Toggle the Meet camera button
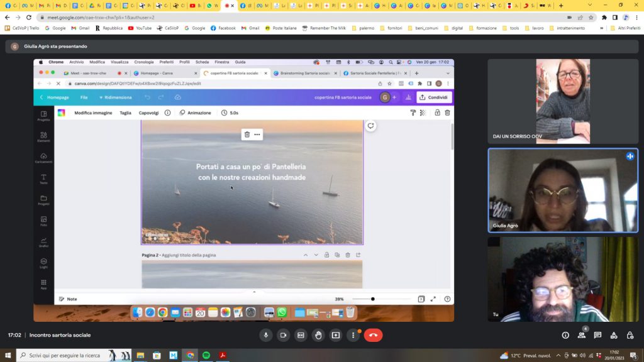This screenshot has height=362, width=644. point(284,336)
